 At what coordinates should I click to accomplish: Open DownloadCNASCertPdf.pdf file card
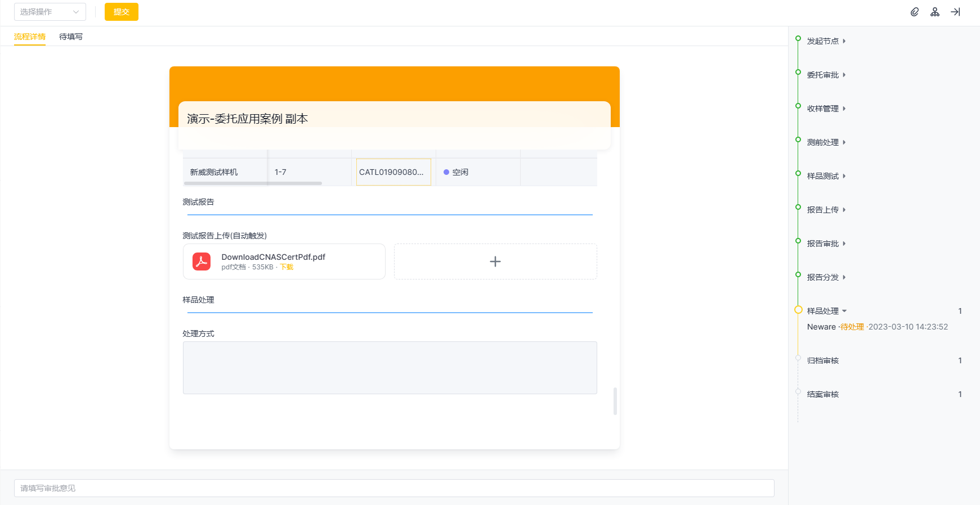click(x=284, y=261)
